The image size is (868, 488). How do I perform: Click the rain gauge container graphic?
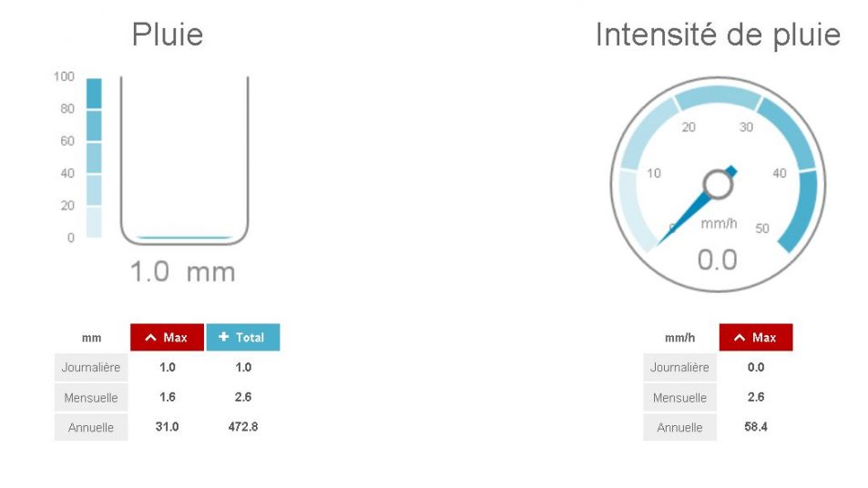click(184, 159)
